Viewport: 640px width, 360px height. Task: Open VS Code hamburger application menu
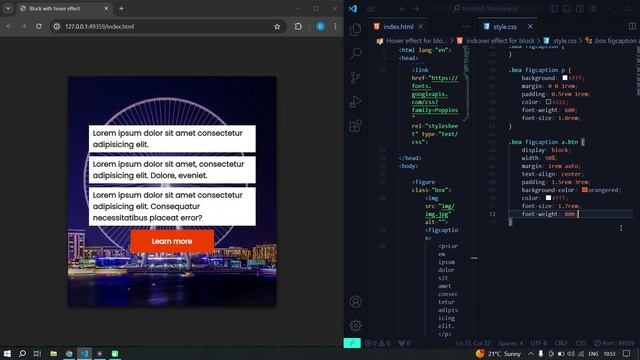coord(371,8)
